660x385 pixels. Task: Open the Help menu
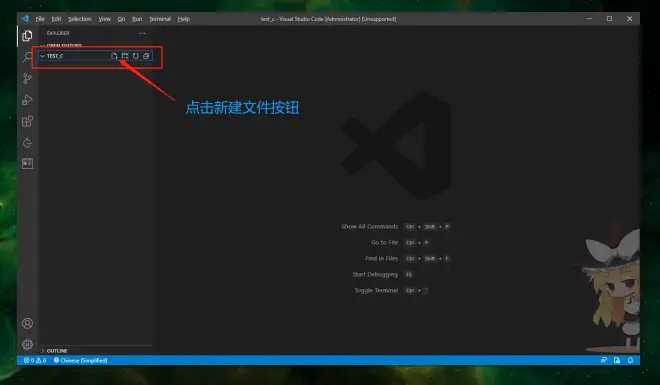[x=184, y=19]
